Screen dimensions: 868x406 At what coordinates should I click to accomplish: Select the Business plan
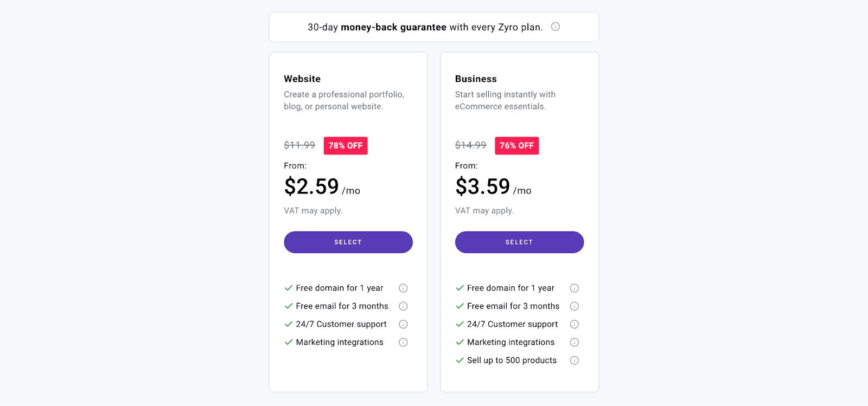click(519, 242)
